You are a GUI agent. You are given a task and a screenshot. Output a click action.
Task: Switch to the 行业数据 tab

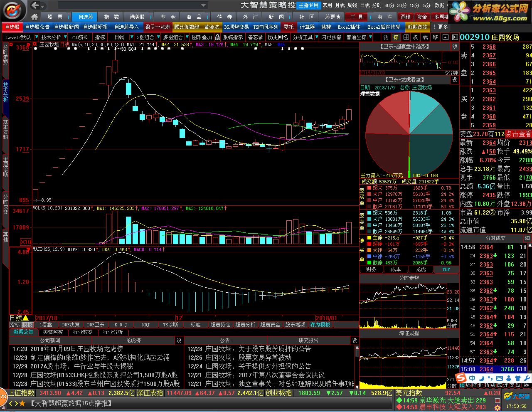[83, 332]
